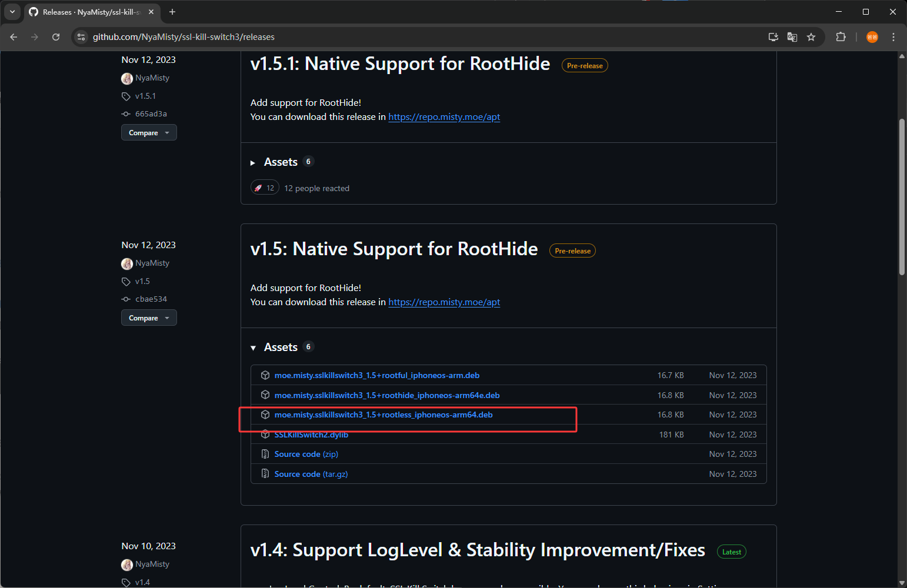Reload the page with refresh icon
Viewport: 907px width, 588px height.
pyautogui.click(x=56, y=37)
